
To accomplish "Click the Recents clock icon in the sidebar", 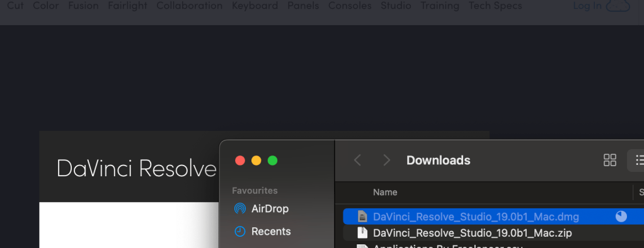I will click(x=240, y=231).
